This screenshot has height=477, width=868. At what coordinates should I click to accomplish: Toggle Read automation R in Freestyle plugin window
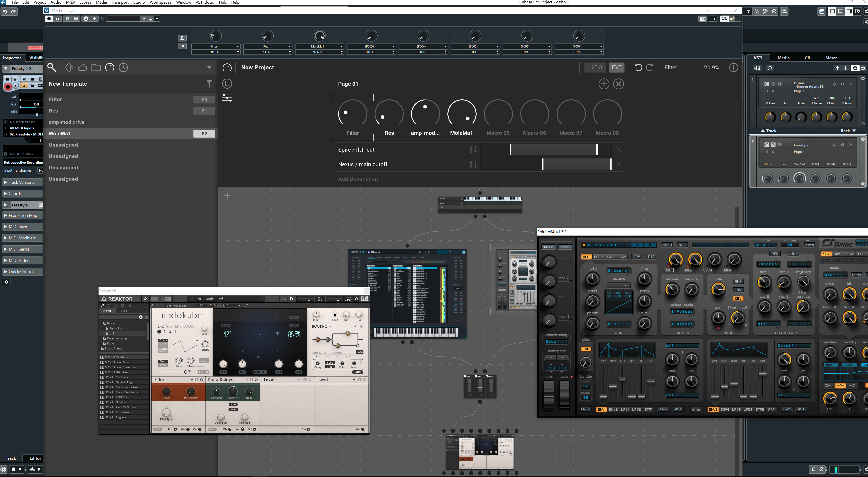click(67, 19)
